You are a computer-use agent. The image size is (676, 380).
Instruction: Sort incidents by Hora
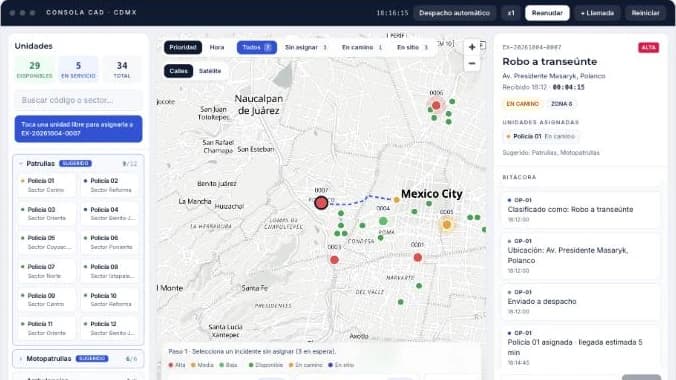tap(217, 47)
